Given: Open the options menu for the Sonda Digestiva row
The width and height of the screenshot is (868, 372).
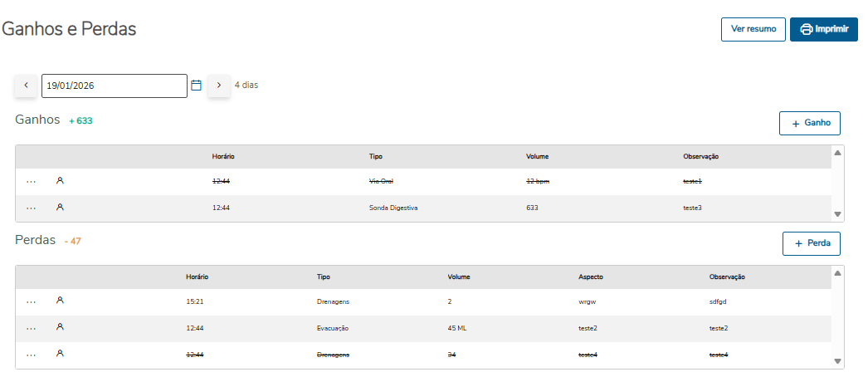Looking at the screenshot, I should tap(32, 208).
